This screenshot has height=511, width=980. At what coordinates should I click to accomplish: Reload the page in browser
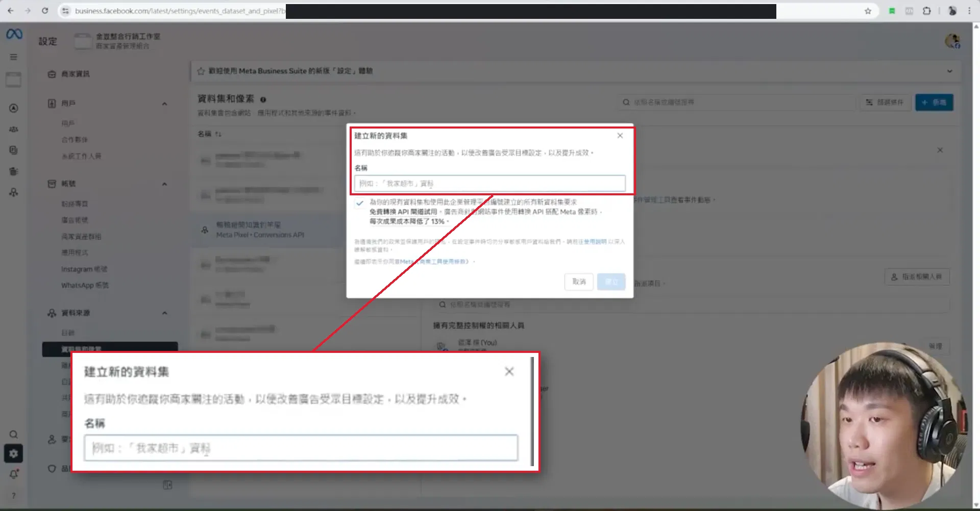tap(45, 11)
